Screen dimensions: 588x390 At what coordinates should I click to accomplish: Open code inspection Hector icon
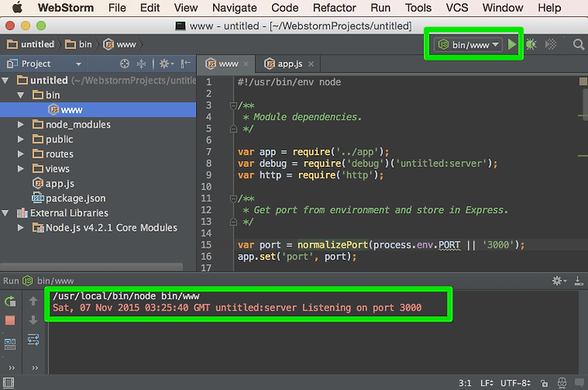click(562, 383)
